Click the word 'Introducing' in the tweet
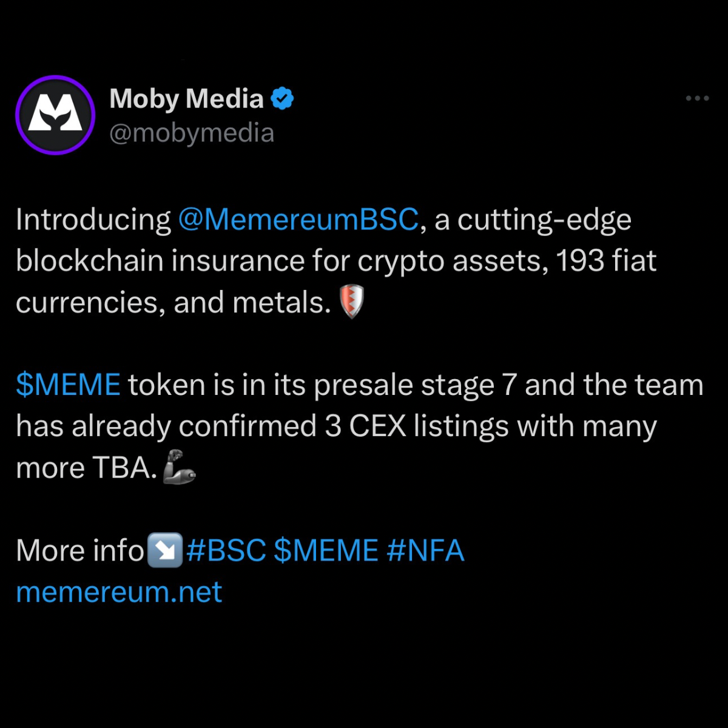The image size is (728, 728). [93, 220]
